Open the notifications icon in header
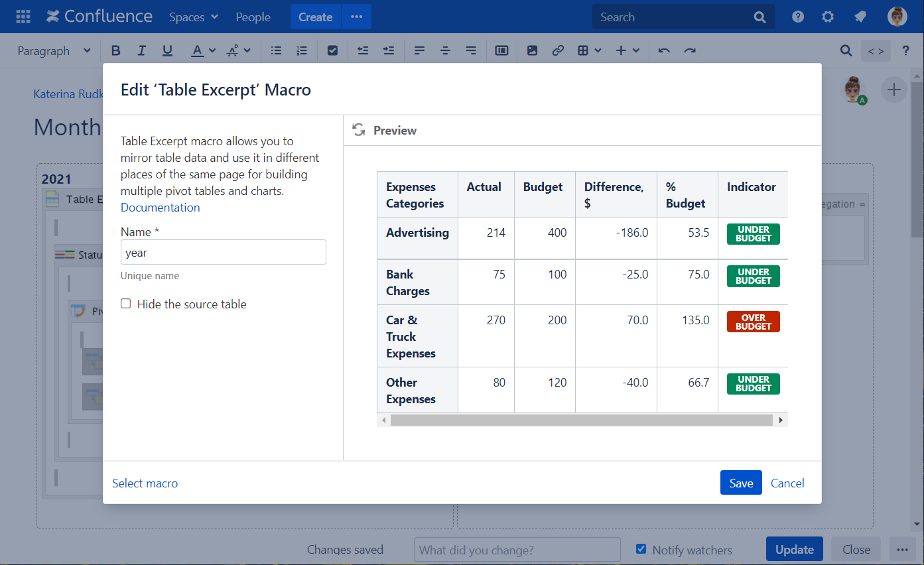This screenshot has height=565, width=924. tap(860, 17)
